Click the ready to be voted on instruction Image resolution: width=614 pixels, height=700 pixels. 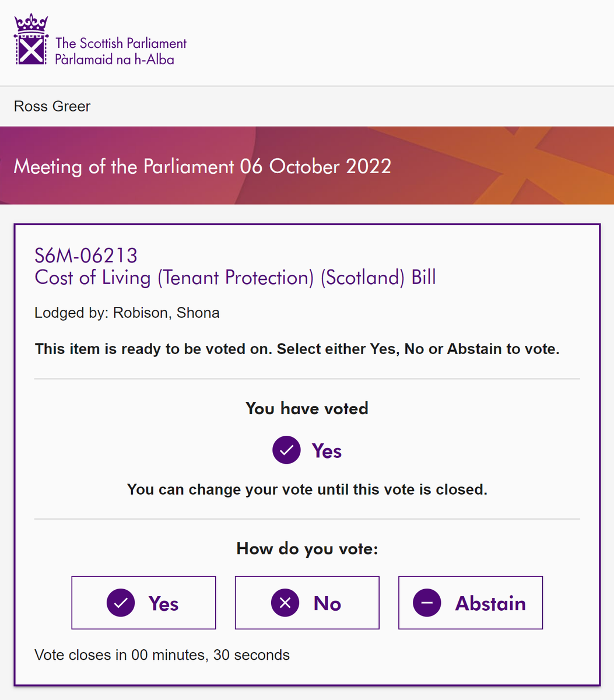(x=297, y=349)
